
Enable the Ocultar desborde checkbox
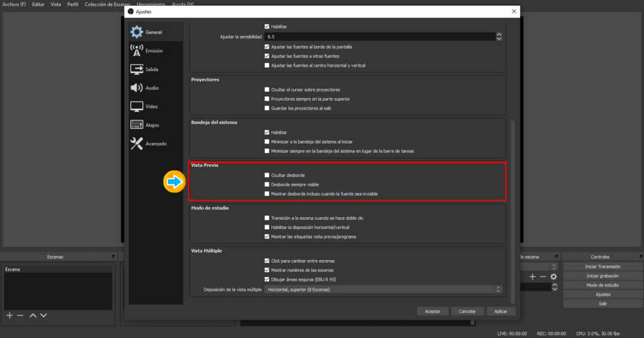pos(267,175)
